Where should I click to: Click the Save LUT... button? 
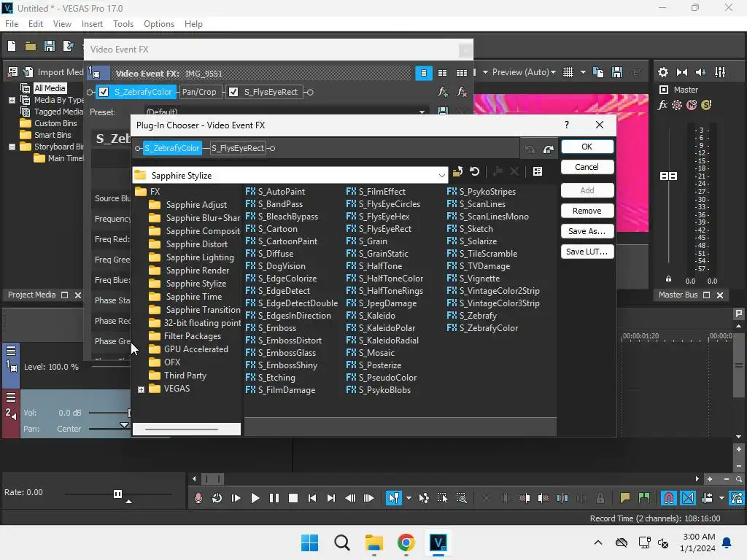tap(587, 252)
